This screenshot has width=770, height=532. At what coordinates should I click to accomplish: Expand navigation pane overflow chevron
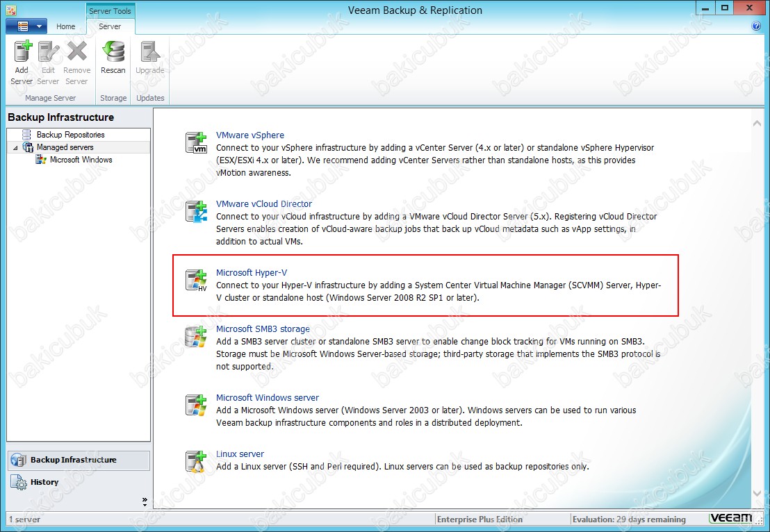pos(145,501)
